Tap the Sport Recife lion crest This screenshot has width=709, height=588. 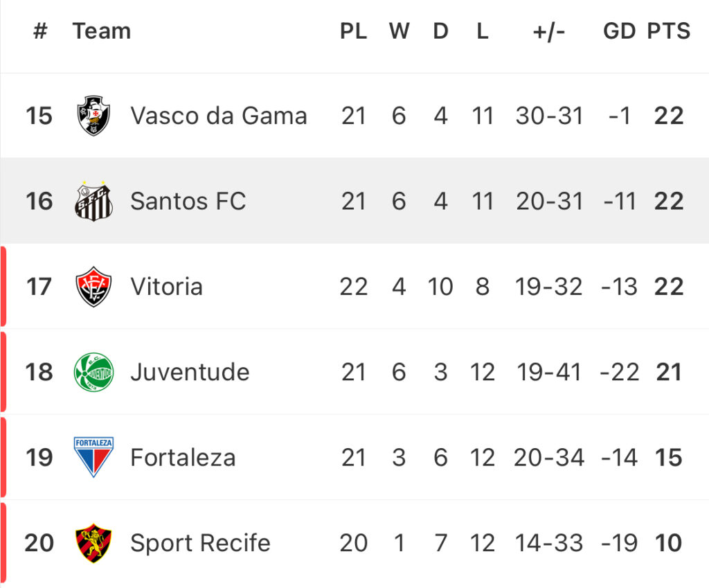tap(93, 543)
